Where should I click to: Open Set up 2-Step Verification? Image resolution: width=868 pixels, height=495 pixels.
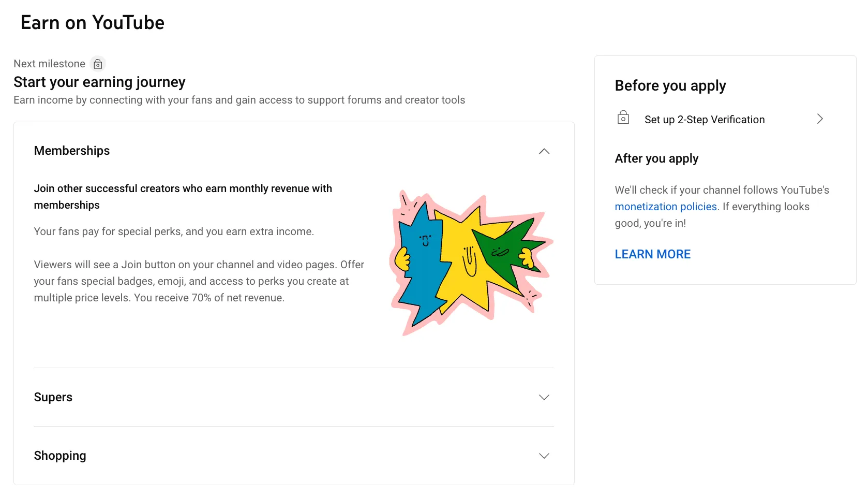coord(705,120)
